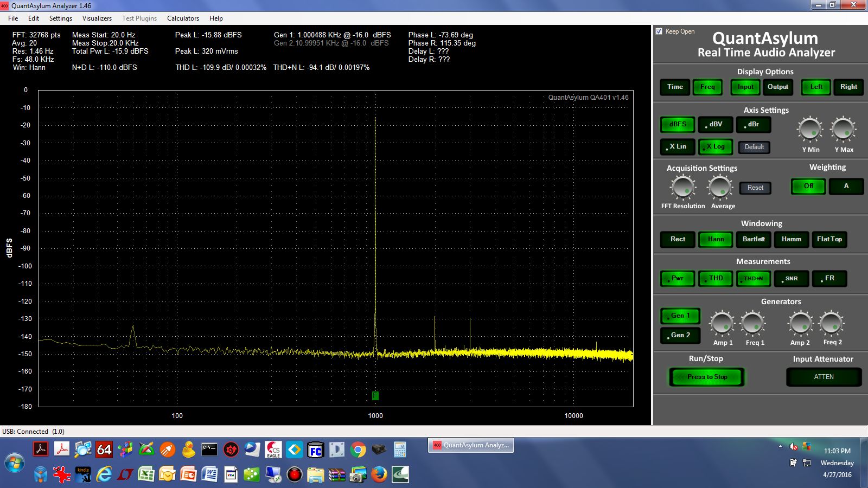This screenshot has height=488, width=868.
Task: Set weighting to Off
Action: point(808,186)
